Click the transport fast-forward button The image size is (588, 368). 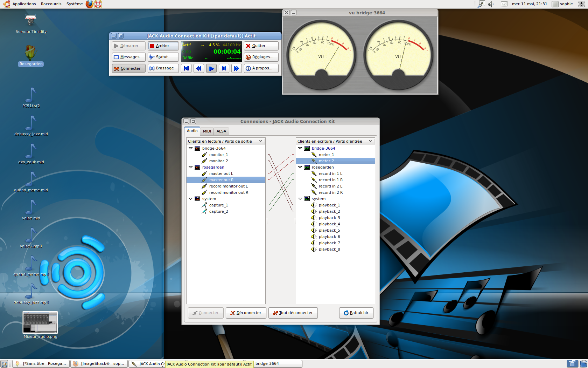(x=237, y=68)
